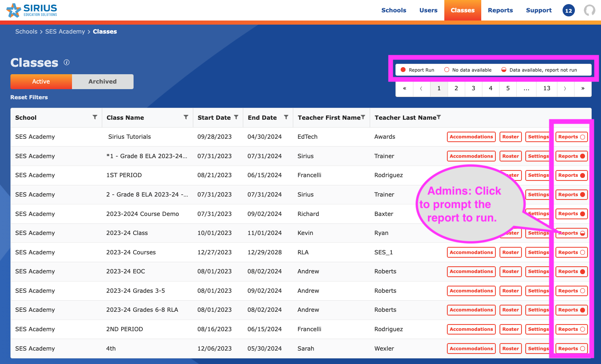This screenshot has height=364, width=601.
Task: Open Accommodations for Sirius Tutorials class
Action: (471, 137)
